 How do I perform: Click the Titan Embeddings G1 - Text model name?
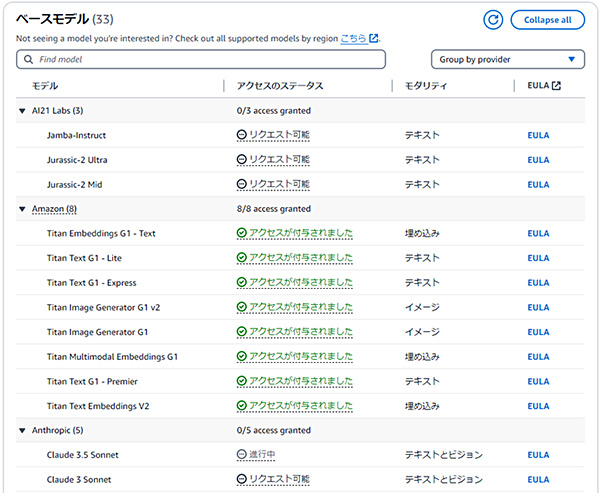point(101,233)
